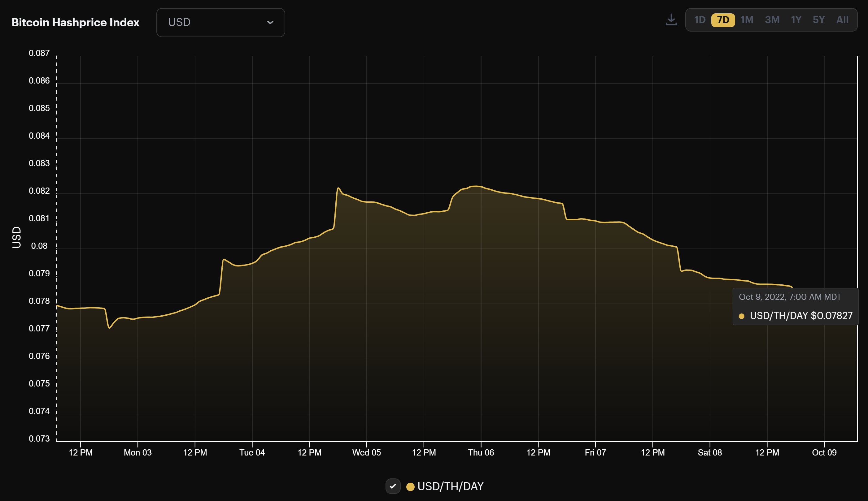
Task: Click the 0.073 y-axis label
Action: click(39, 438)
